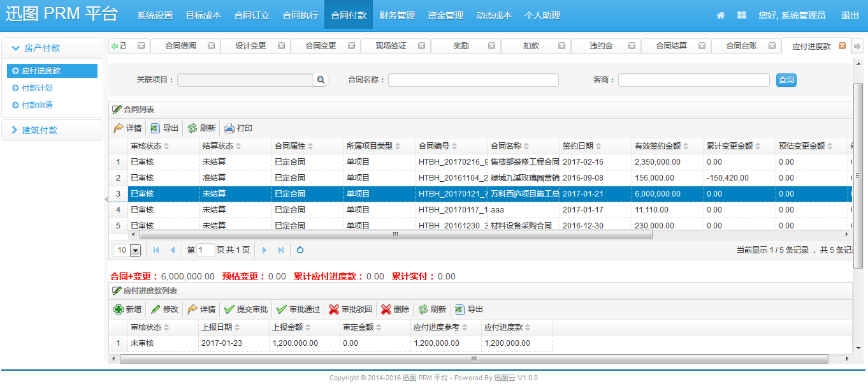Open 付款申请 in the sidebar

coord(37,105)
